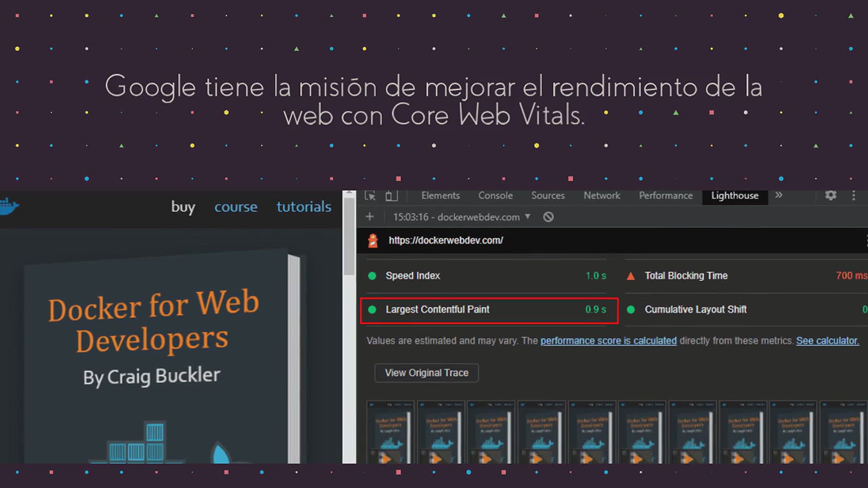Open the Performance tab

tap(665, 196)
